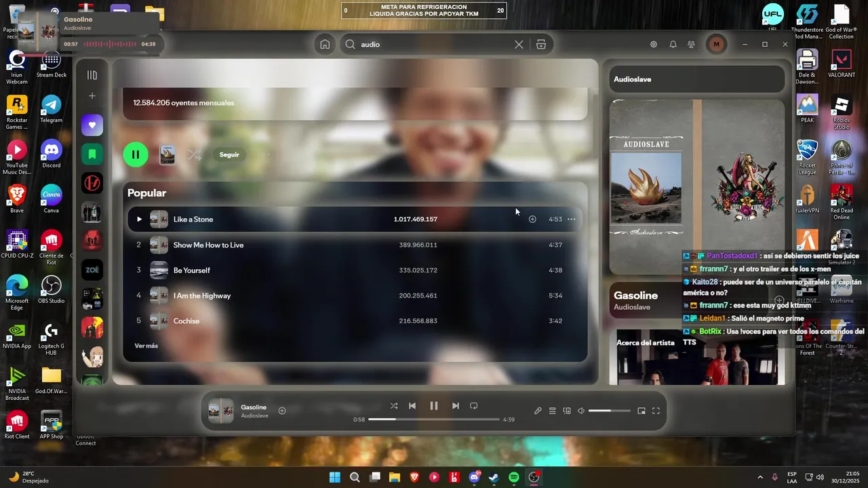Open Connect to a device icon
Image resolution: width=868 pixels, height=488 pixels.
(x=567, y=411)
